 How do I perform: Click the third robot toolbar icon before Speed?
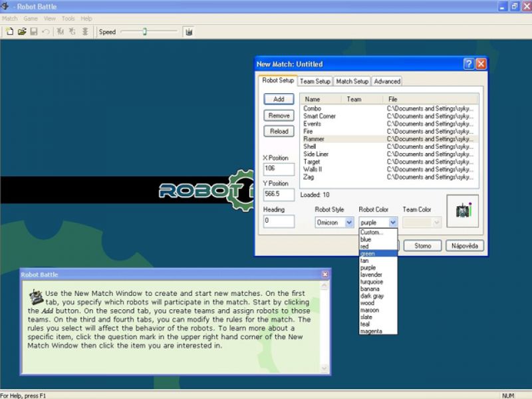pyautogui.click(x=85, y=31)
